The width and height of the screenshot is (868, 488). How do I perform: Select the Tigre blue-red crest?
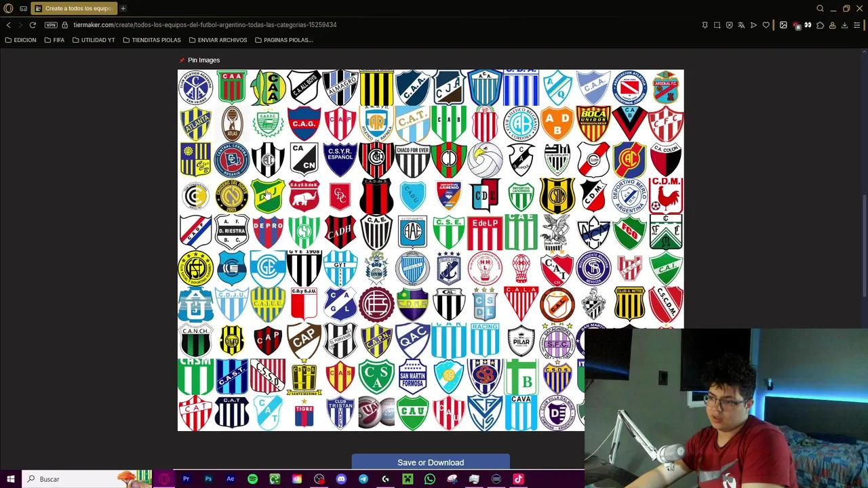point(304,411)
